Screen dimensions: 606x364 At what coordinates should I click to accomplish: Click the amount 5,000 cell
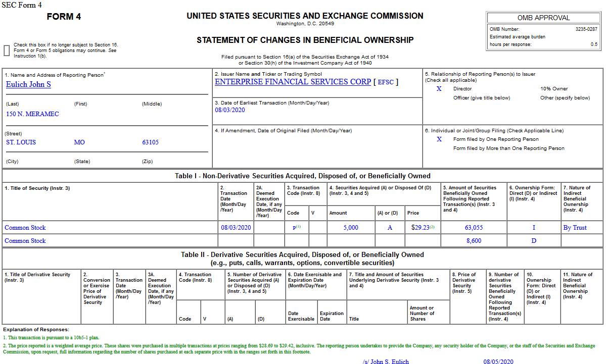[351, 228]
